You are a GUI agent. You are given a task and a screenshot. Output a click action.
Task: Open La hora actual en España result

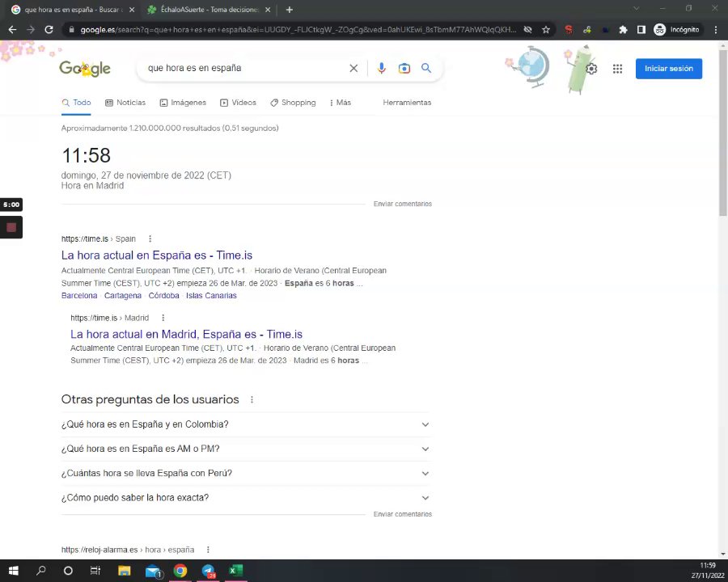(157, 255)
